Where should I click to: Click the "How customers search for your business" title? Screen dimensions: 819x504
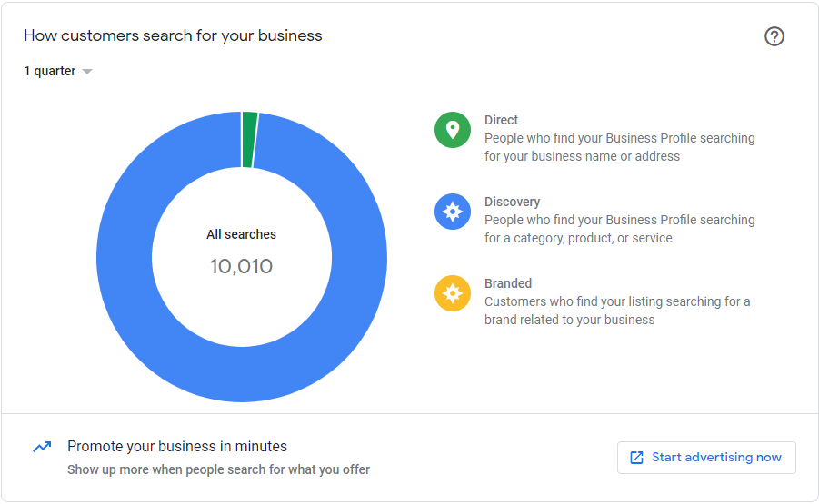(173, 36)
